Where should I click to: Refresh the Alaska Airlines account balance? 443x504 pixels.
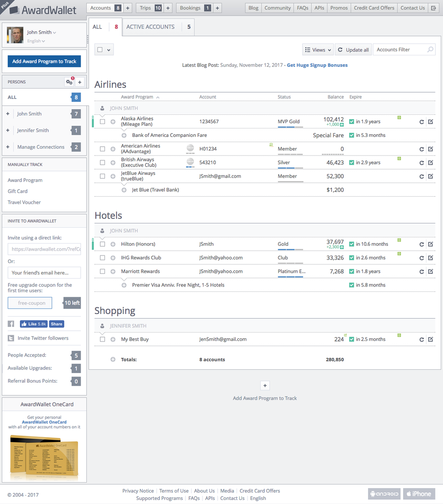(422, 122)
